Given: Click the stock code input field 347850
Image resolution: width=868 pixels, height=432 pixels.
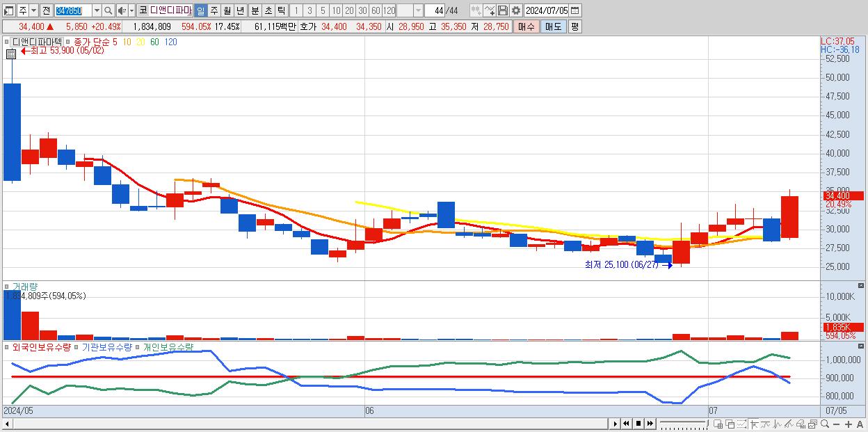Looking at the screenshot, I should tap(73, 10).
